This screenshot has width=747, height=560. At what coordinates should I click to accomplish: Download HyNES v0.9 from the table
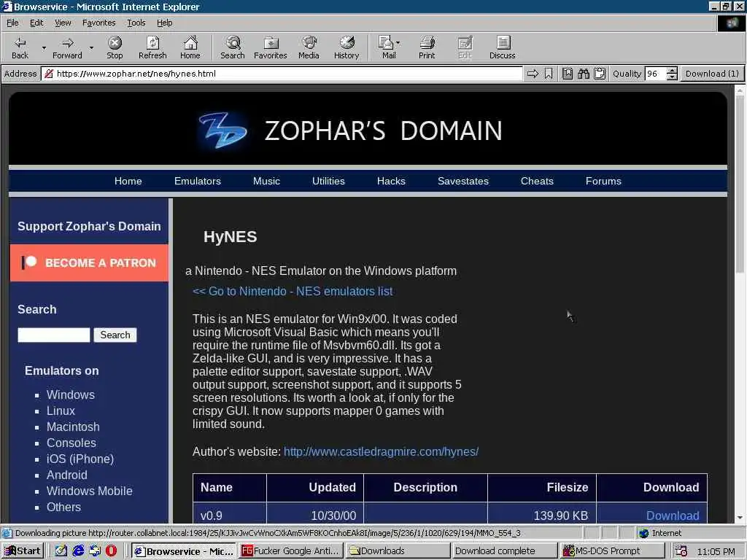[672, 516]
